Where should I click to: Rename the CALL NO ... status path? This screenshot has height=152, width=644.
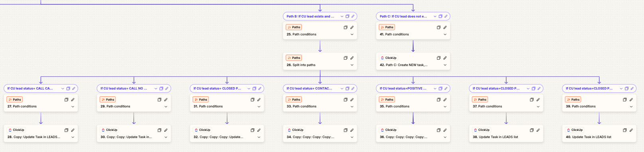pos(167,89)
